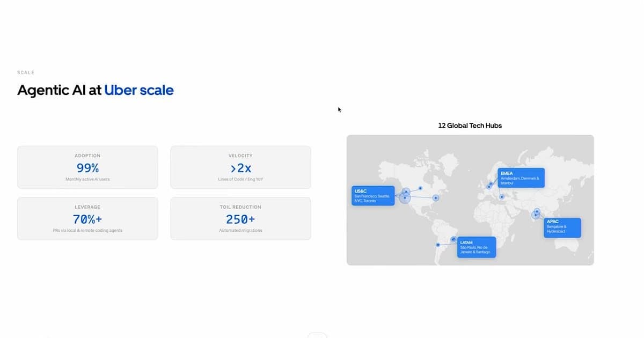Screen dimensions: 644x338
Task: Select the US&C map callout
Action: point(373,195)
